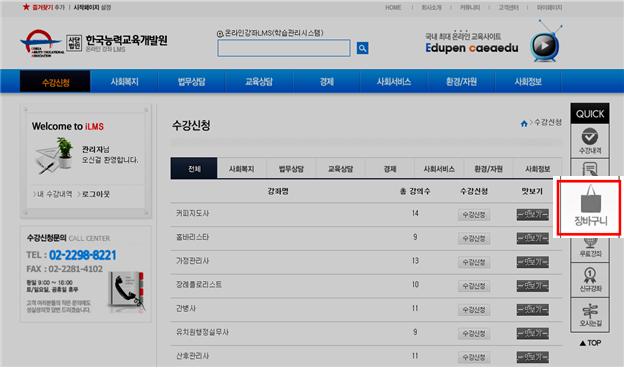Click the home icon in breadcrumb

pyautogui.click(x=524, y=123)
